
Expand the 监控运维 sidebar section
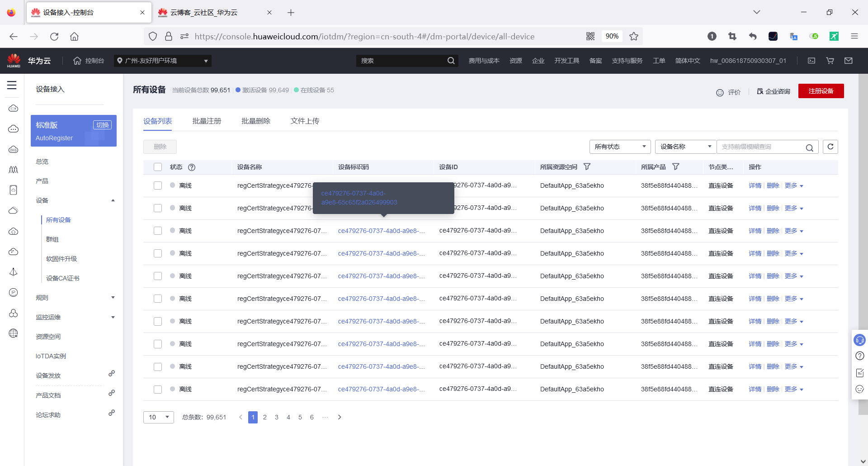click(x=113, y=317)
